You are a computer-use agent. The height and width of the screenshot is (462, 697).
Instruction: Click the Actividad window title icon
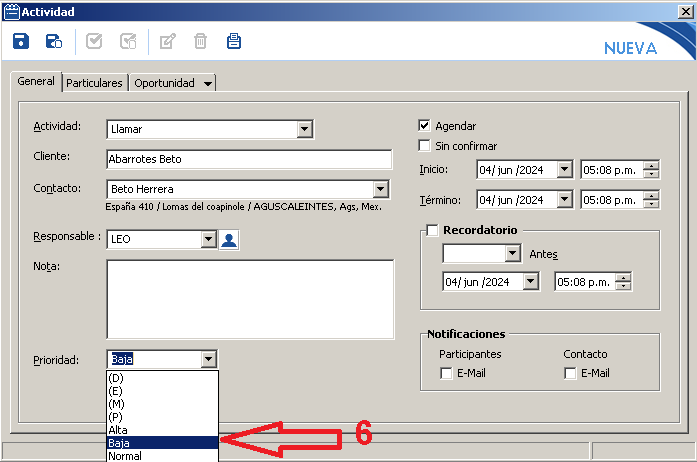[11, 11]
